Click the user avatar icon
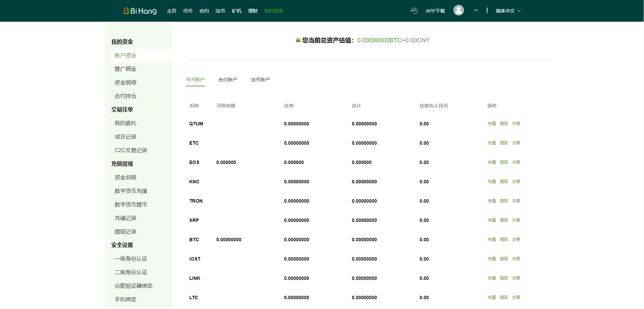The width and height of the screenshot is (644, 309). pos(458,10)
